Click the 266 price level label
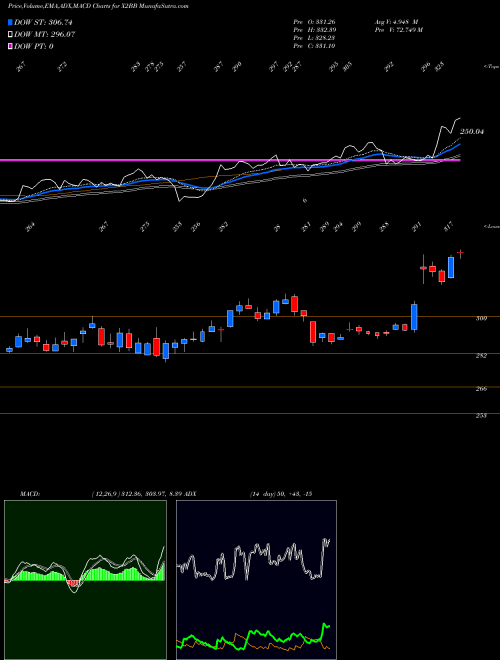 482,389
